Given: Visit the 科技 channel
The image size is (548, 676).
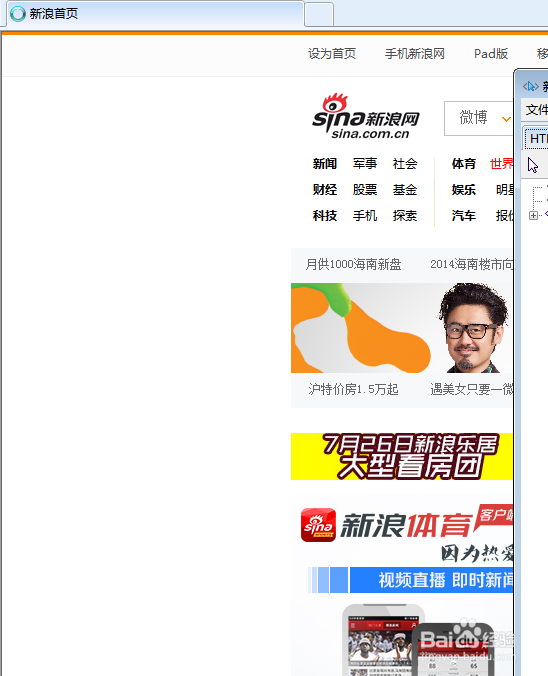Looking at the screenshot, I should click(x=325, y=216).
